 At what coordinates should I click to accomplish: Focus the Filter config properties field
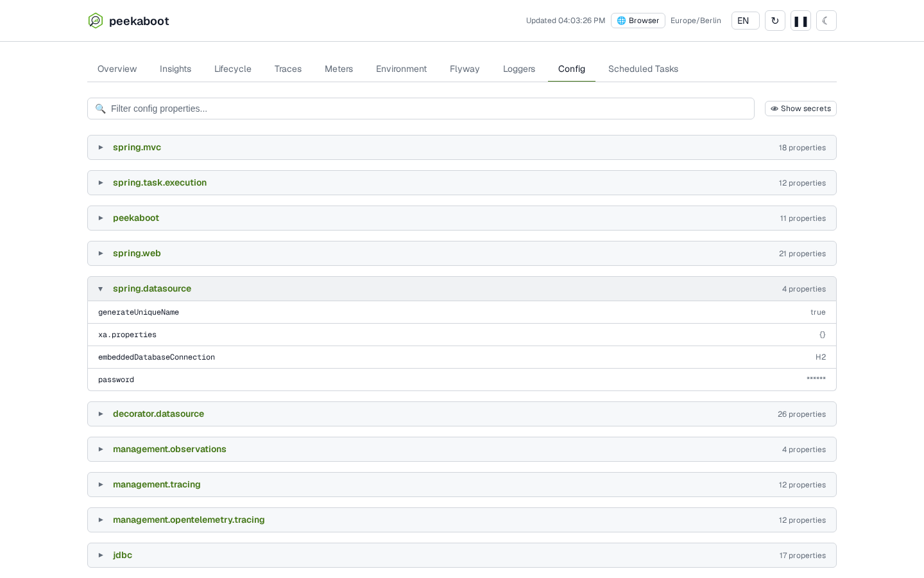point(421,109)
